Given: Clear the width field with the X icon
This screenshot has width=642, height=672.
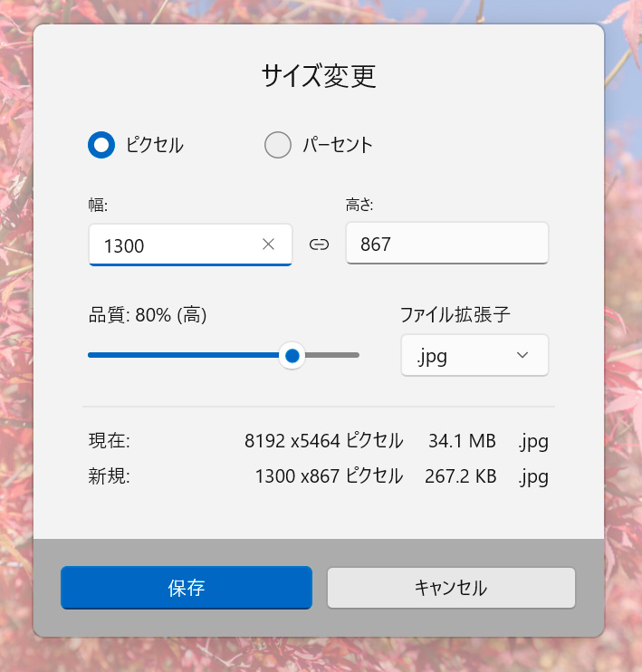Looking at the screenshot, I should 268,245.
